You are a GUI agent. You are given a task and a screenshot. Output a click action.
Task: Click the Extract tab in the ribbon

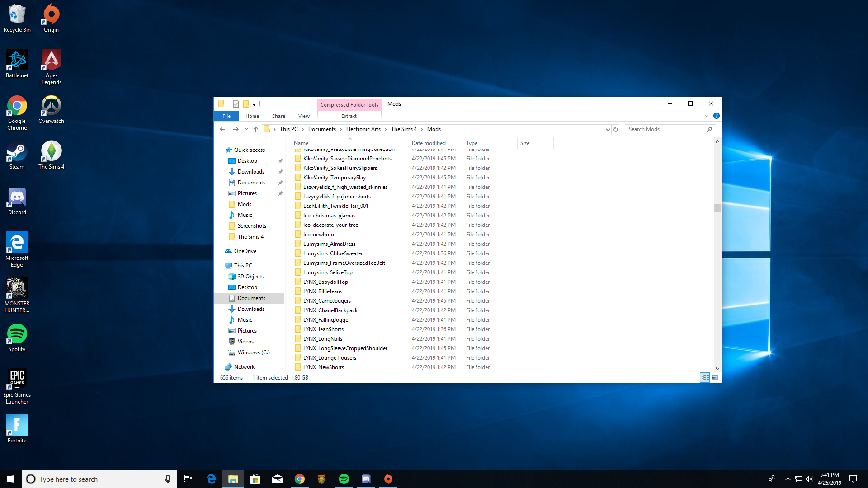(349, 116)
